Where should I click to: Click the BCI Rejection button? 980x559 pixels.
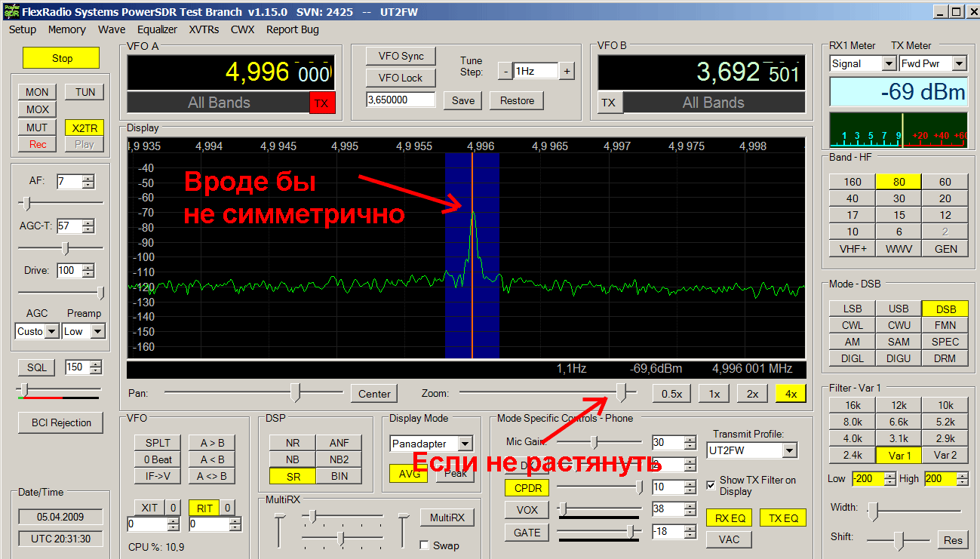(x=60, y=422)
